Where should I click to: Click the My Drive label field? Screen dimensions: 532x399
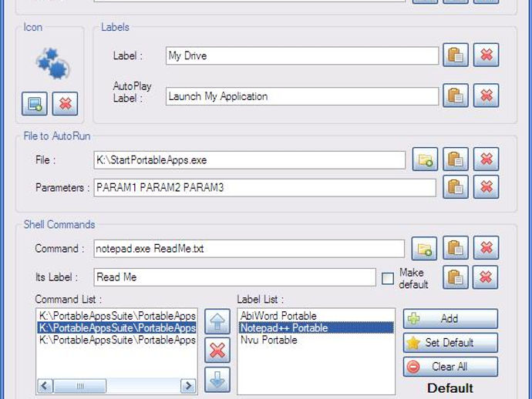[x=302, y=55]
